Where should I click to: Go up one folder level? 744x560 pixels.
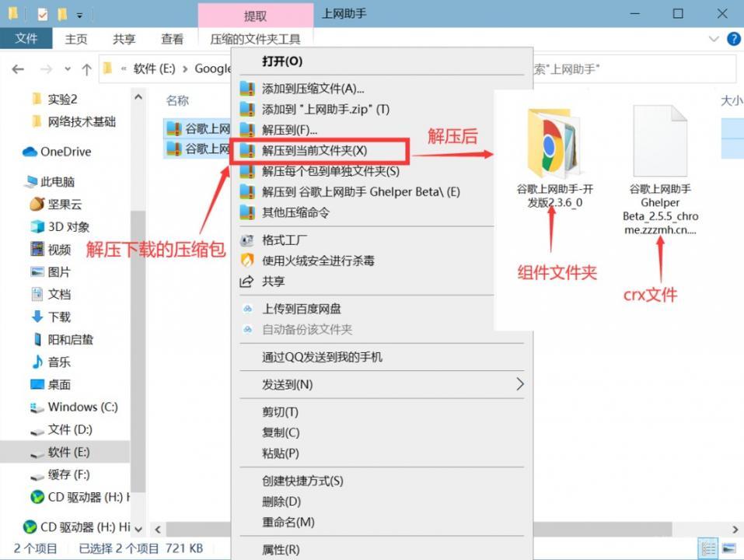86,69
